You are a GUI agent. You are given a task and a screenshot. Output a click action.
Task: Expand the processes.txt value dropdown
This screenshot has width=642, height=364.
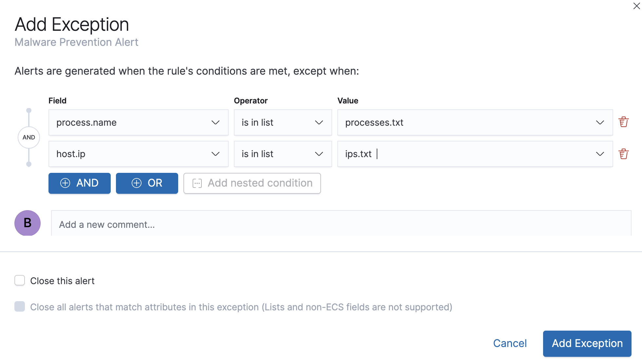tap(600, 122)
